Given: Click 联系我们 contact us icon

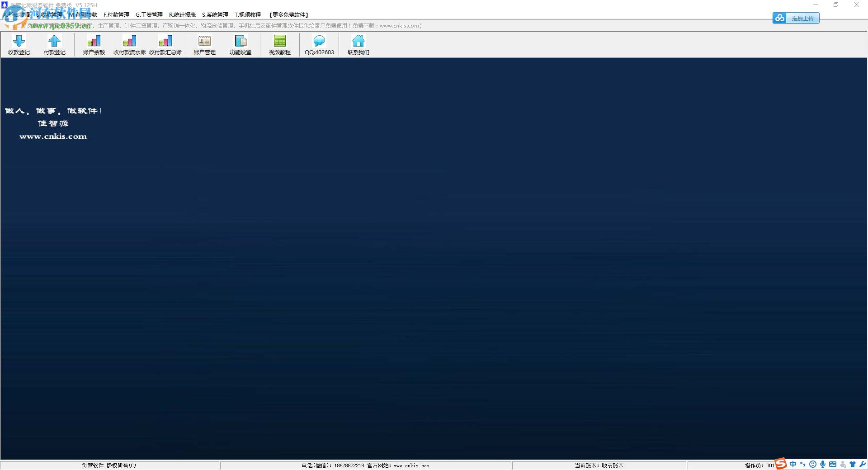Looking at the screenshot, I should (x=359, y=45).
